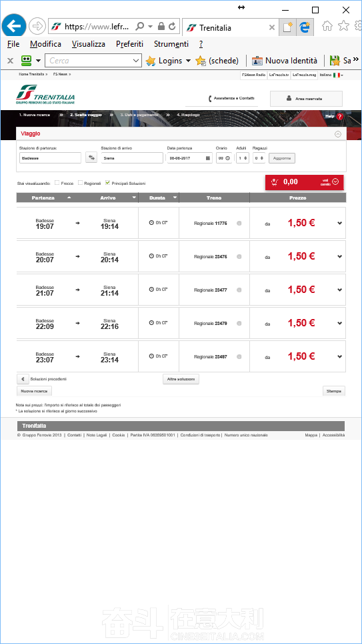This screenshot has width=362, height=644.
Task: Expand fare details for 22:09 train
Action: tap(339, 323)
